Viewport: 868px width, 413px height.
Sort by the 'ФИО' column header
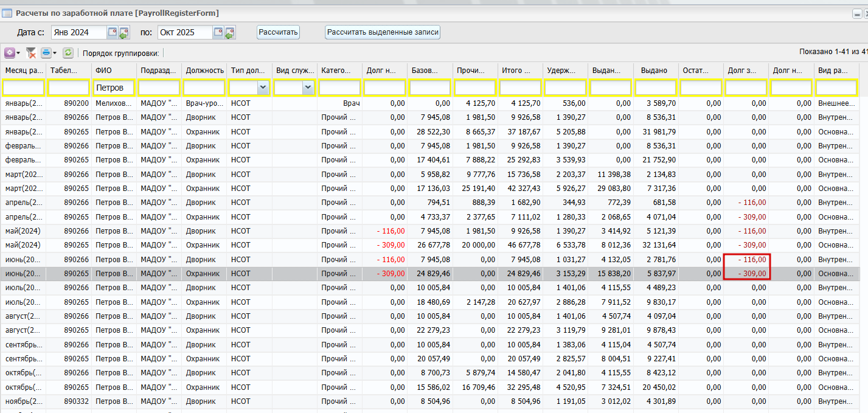tap(114, 71)
